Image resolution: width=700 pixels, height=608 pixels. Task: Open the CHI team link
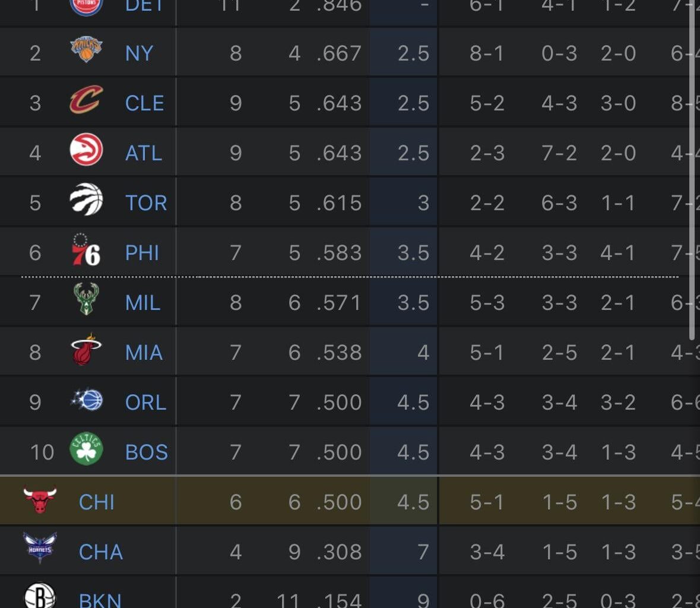click(97, 502)
